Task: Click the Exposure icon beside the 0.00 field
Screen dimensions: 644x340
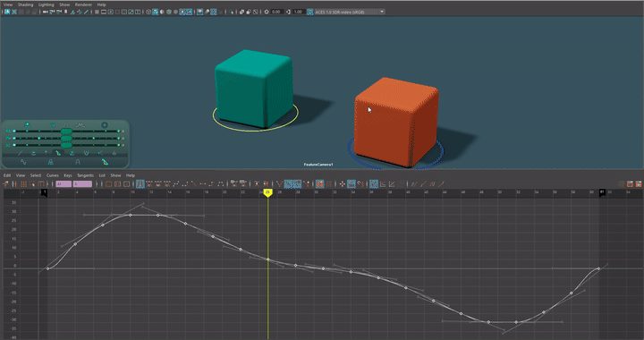Action: tap(267, 12)
